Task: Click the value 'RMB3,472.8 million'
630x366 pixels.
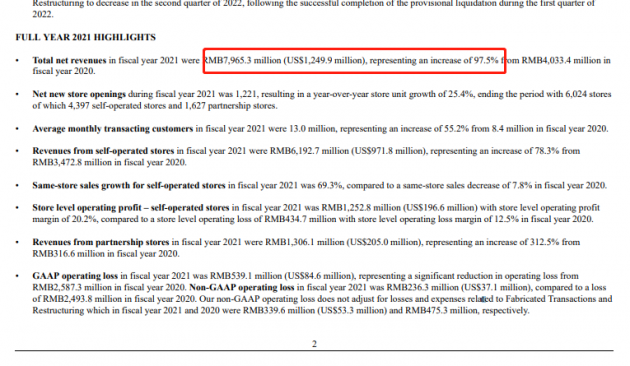Action: (72, 162)
